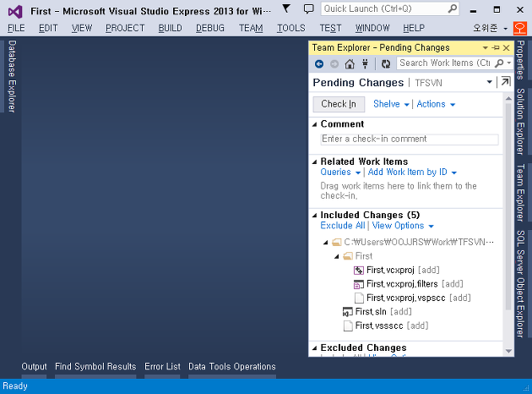
Task: Show the Output tab
Action: [34, 366]
